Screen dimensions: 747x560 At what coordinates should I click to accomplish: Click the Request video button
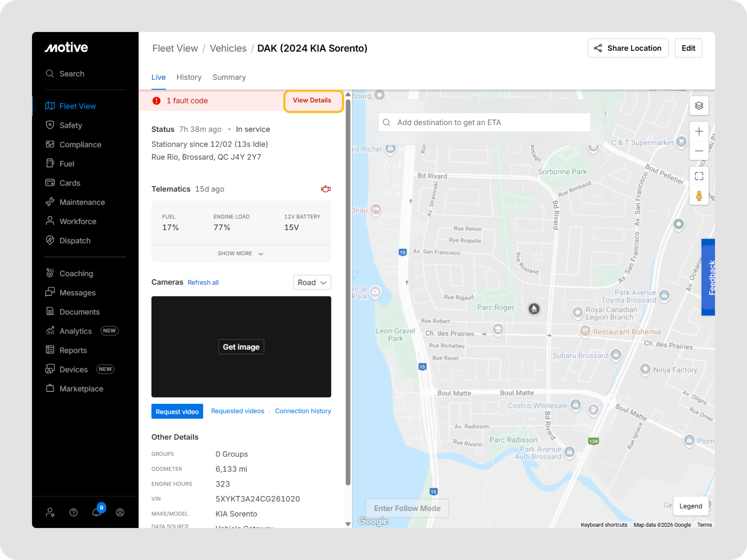[177, 411]
